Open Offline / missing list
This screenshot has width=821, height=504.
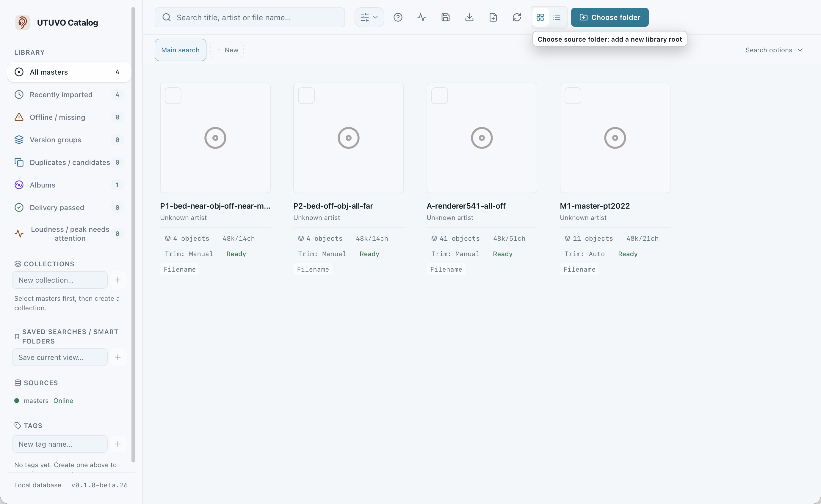pyautogui.click(x=69, y=117)
